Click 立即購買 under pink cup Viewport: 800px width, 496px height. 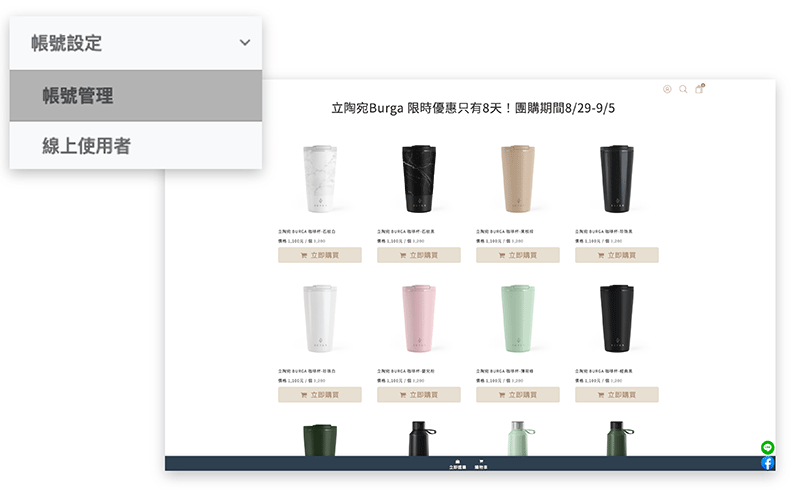[x=419, y=394]
